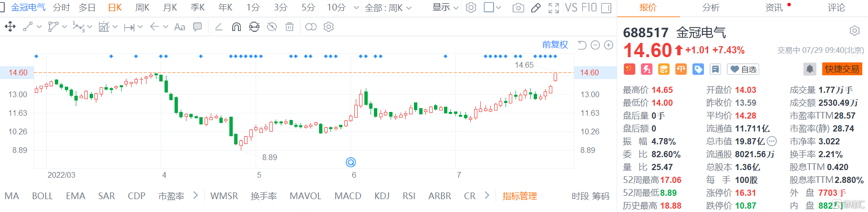868x212 pixels.
Task: Toggle the checkbox beside 金冠电气
Action: click(x=2, y=8)
